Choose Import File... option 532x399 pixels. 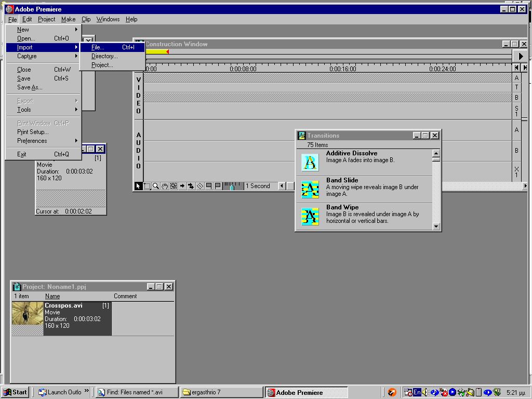[112, 47]
